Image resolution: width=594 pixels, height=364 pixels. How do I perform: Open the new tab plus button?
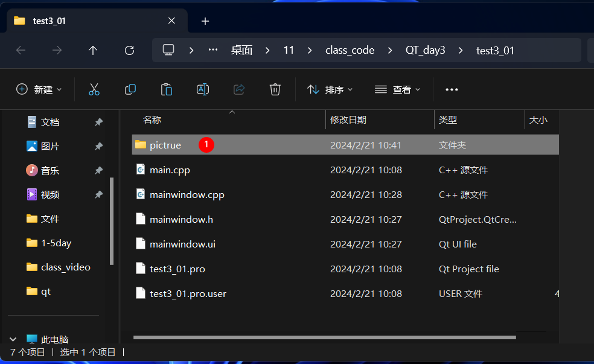[205, 21]
